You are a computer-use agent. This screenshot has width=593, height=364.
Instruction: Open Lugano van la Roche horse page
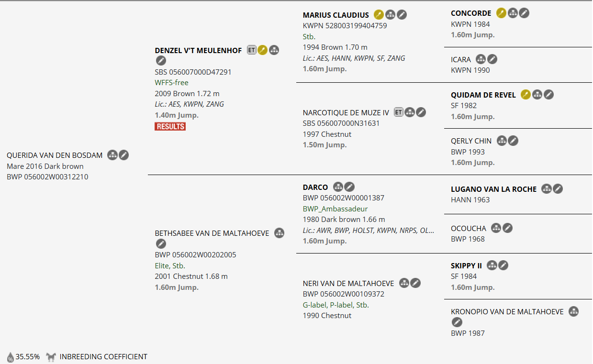pos(494,189)
